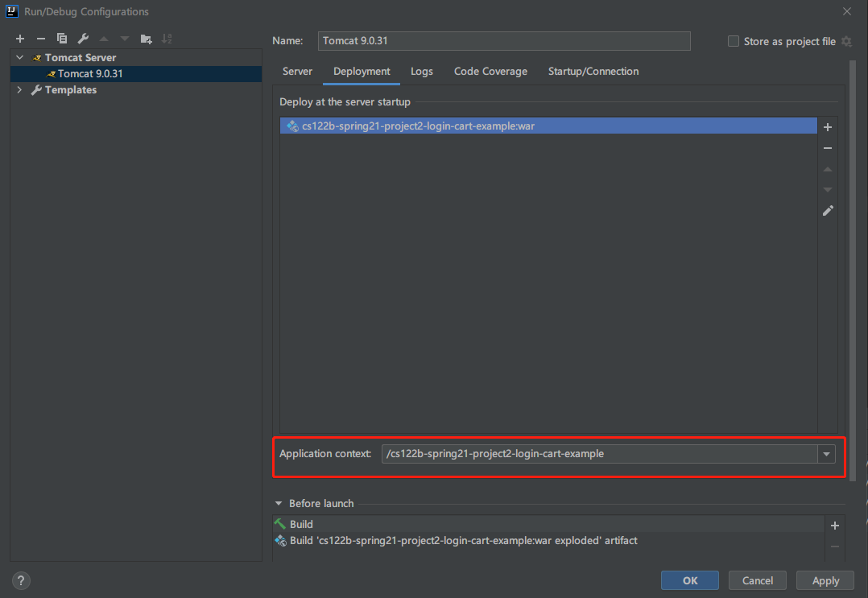Image resolution: width=868 pixels, height=598 pixels.
Task: Add artifact to deploy list
Action: coord(828,127)
